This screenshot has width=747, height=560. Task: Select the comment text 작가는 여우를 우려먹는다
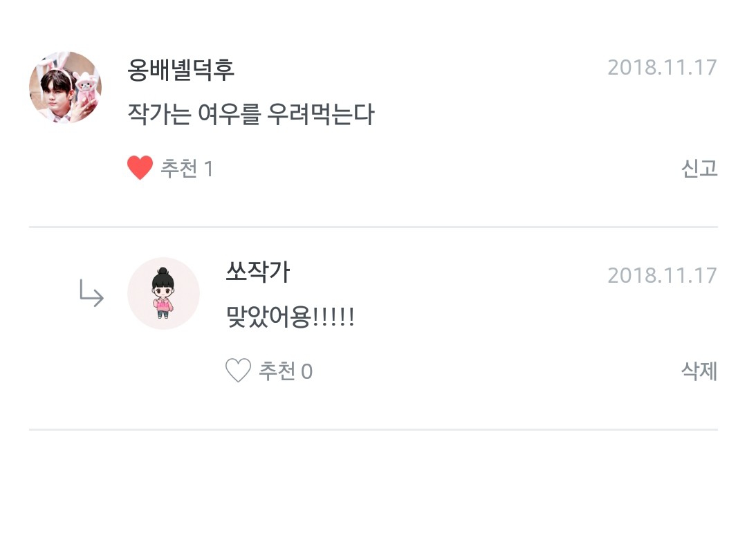250,114
